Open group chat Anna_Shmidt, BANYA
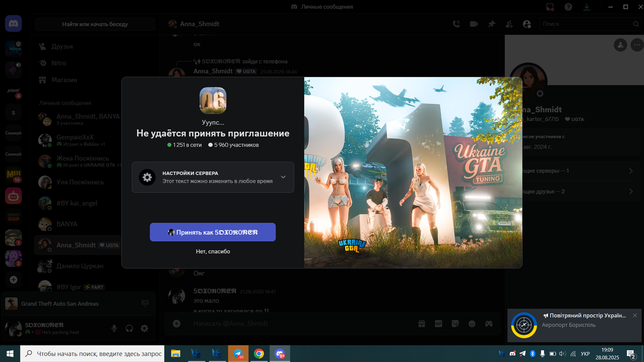The image size is (644, 362). pyautogui.click(x=78, y=119)
